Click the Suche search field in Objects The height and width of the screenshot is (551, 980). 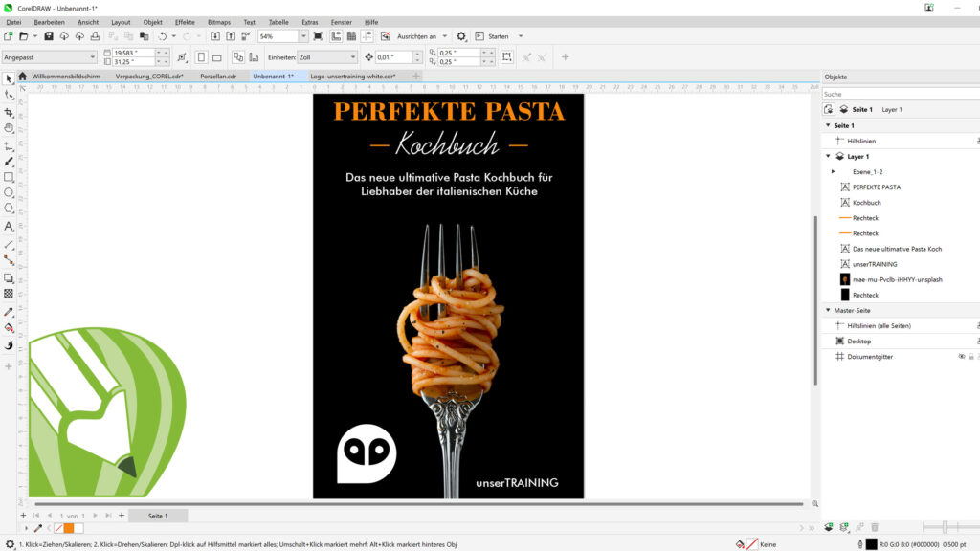(x=900, y=94)
